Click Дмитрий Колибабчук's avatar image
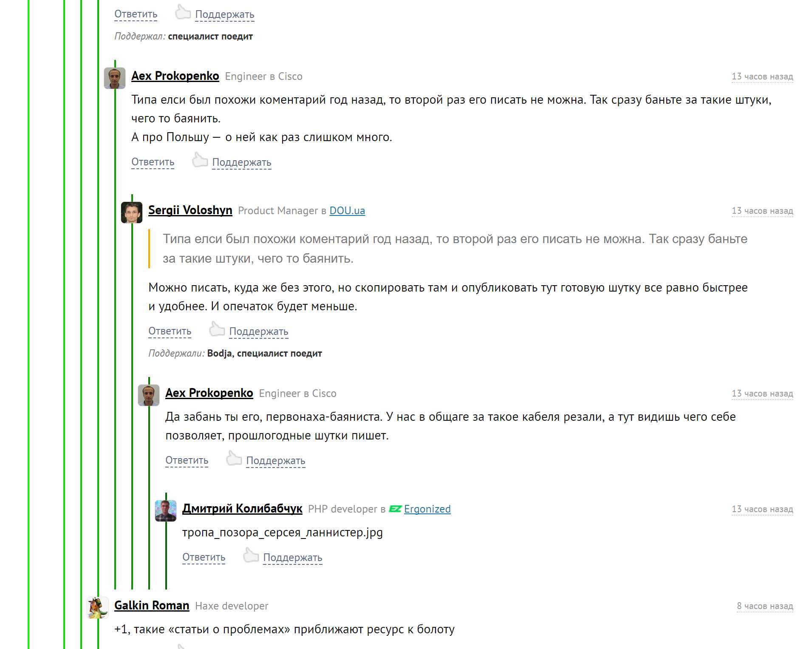 click(166, 510)
